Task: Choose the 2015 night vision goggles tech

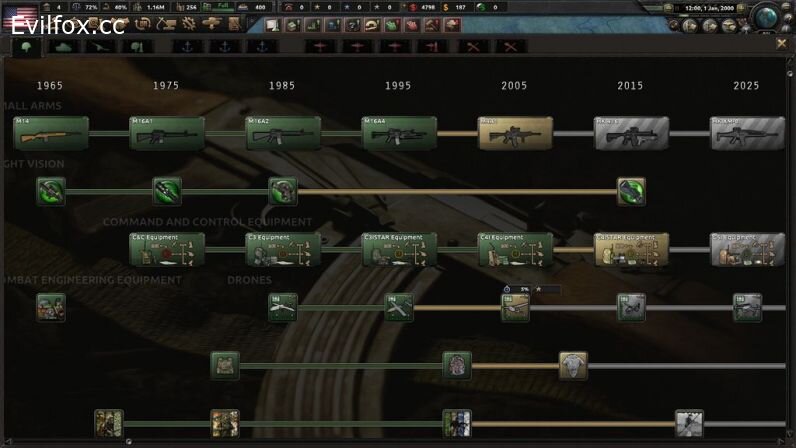Action: [631, 191]
